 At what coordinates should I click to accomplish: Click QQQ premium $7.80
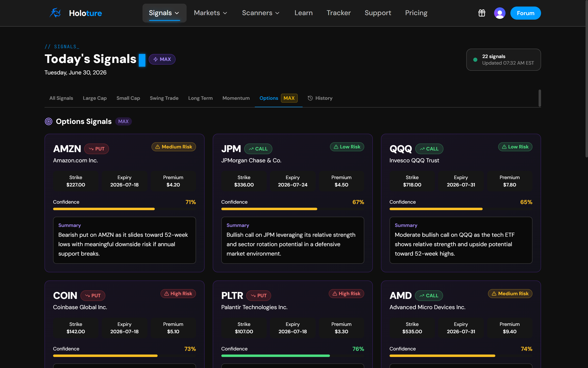coord(510,185)
